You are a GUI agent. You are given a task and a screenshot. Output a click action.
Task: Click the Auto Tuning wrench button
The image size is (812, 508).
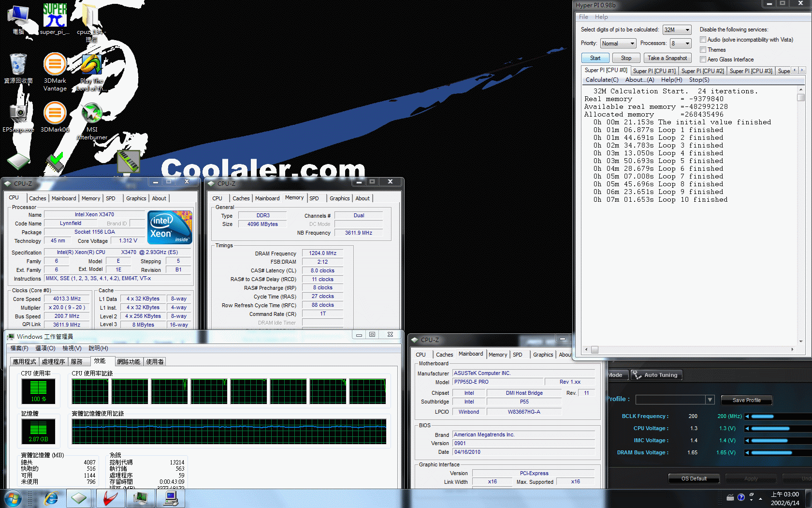click(x=656, y=375)
